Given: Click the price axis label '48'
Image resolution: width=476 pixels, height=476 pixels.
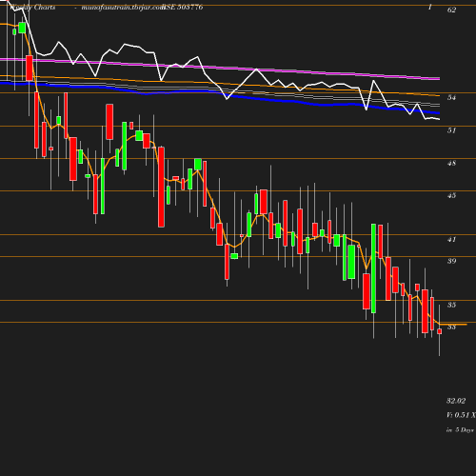Looking at the screenshot, I should pyautogui.click(x=451, y=163).
